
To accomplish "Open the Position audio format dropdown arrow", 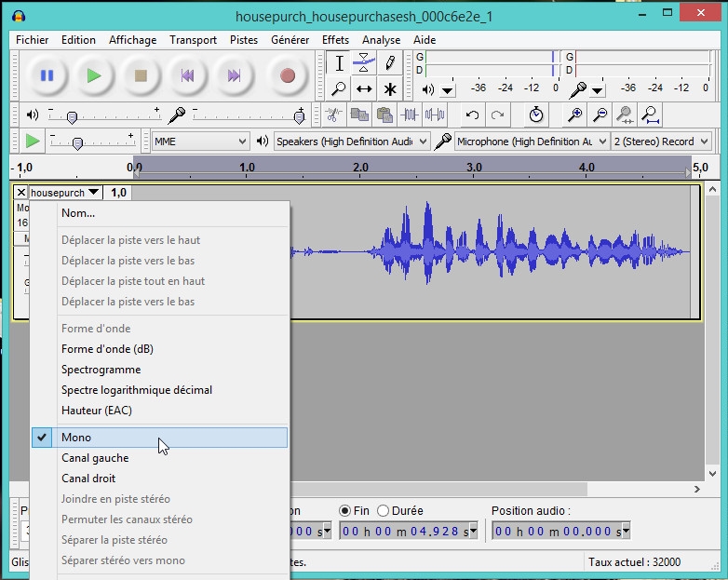I will tap(626, 531).
